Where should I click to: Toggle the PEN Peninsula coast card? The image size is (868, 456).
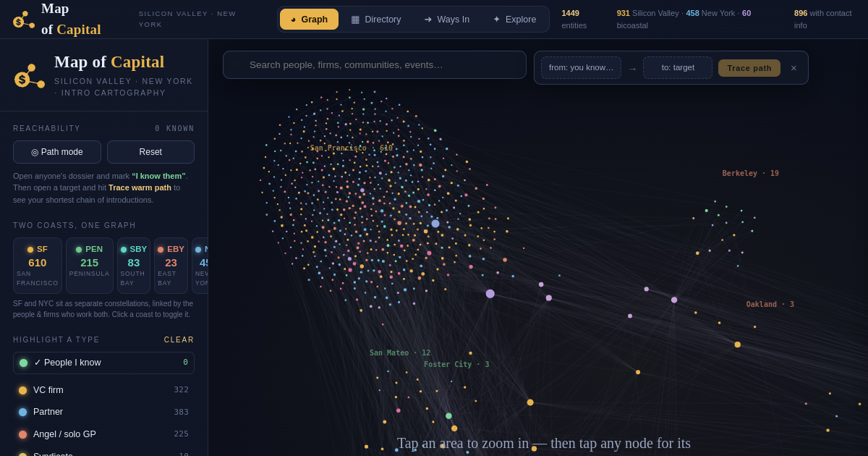90,266
